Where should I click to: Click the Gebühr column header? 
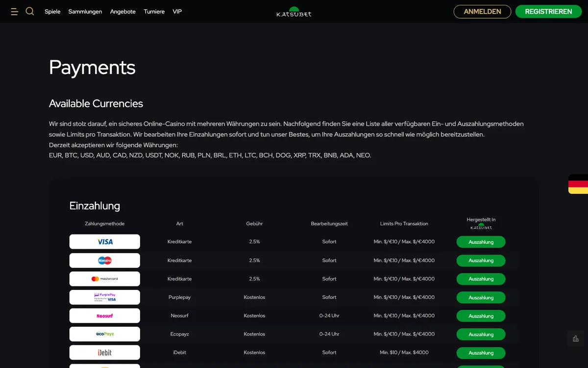click(254, 224)
